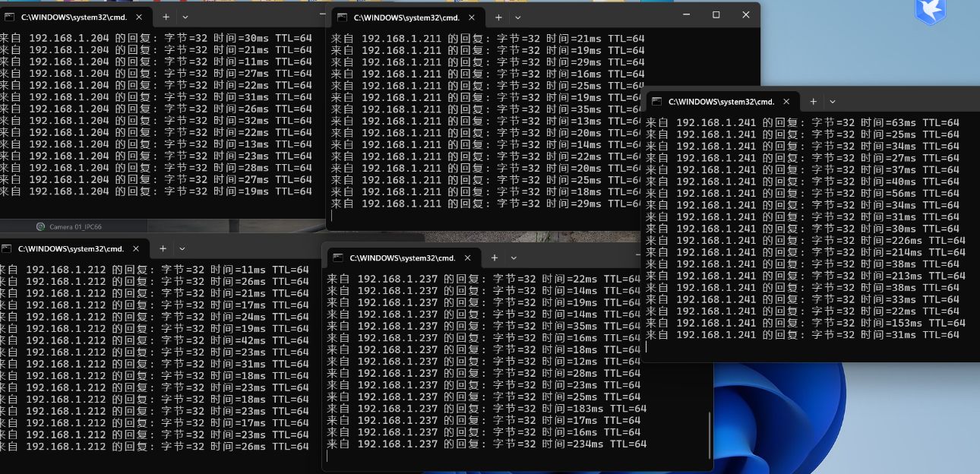This screenshot has width=980, height=474.
Task: Expand tab dropdown in the 192.168.1.241 window
Action: click(x=833, y=101)
